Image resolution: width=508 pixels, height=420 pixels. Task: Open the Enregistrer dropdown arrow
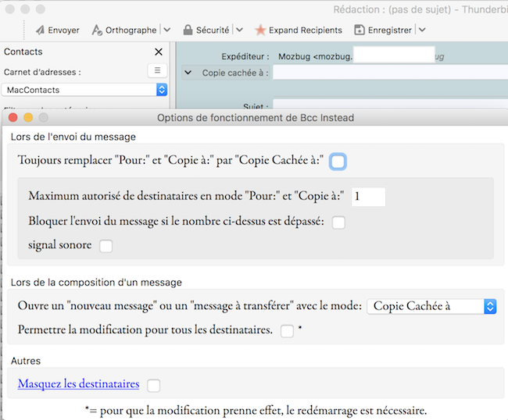coord(422,30)
